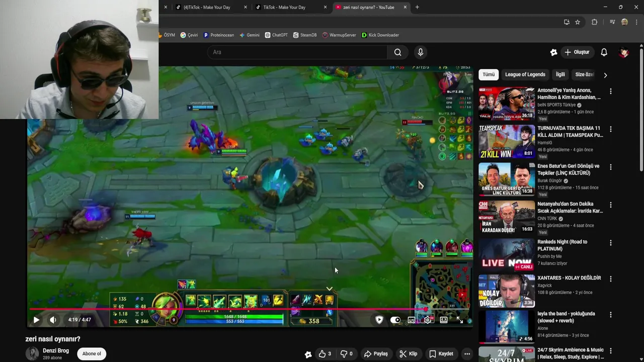Open YouTube notifications bell
This screenshot has height=362, width=644.
604,52
